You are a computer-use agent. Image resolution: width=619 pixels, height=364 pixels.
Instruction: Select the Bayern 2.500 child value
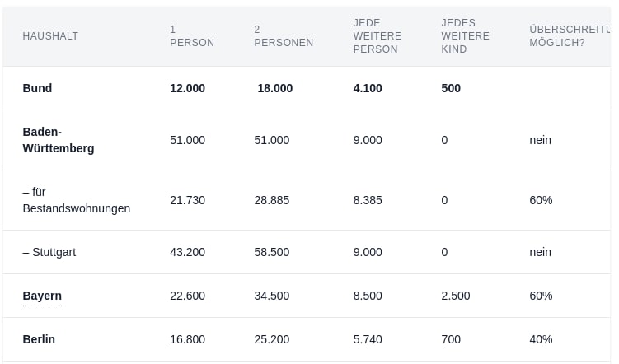click(x=456, y=296)
